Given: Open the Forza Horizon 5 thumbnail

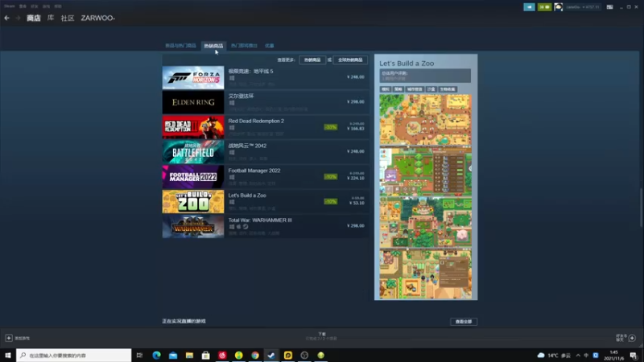Looking at the screenshot, I should 193,77.
